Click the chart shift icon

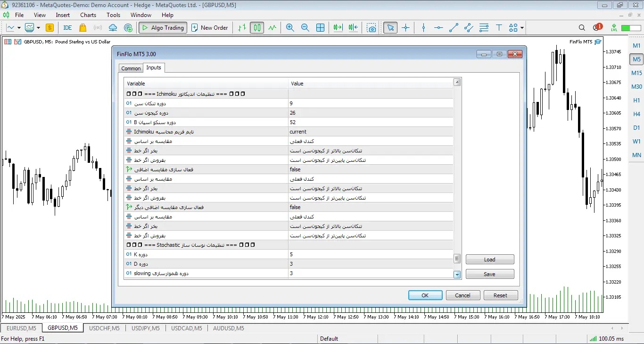point(353,28)
